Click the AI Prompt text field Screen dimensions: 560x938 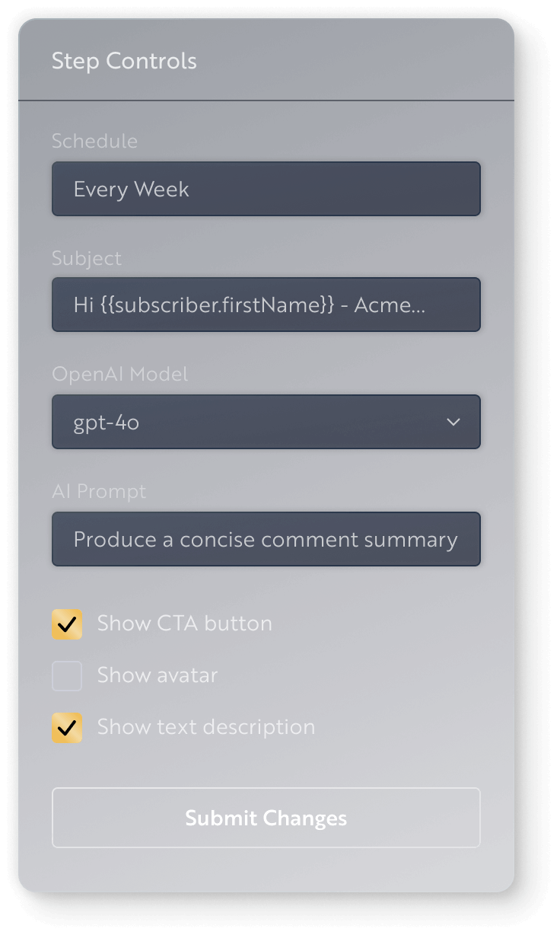click(x=266, y=539)
